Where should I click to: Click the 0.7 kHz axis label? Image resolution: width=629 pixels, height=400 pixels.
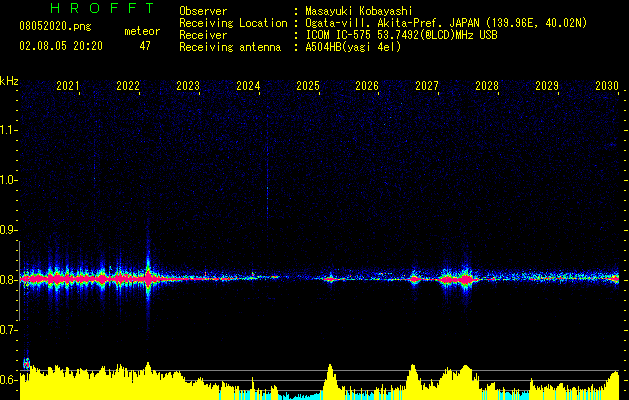[x=8, y=330]
